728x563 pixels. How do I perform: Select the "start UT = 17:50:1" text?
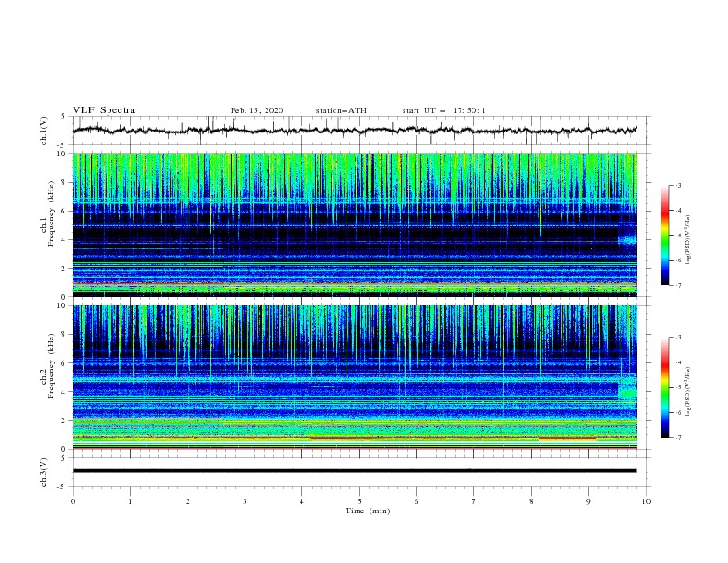444,110
